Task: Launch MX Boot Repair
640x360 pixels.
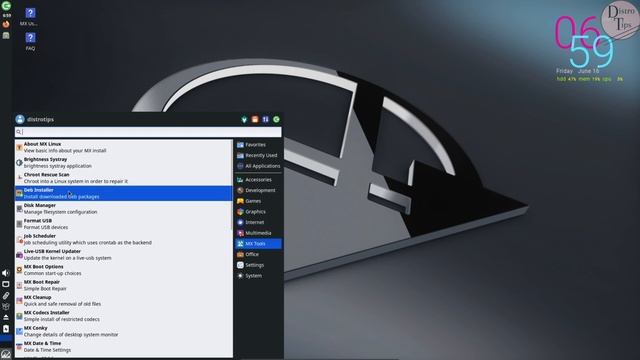Action: (x=124, y=285)
